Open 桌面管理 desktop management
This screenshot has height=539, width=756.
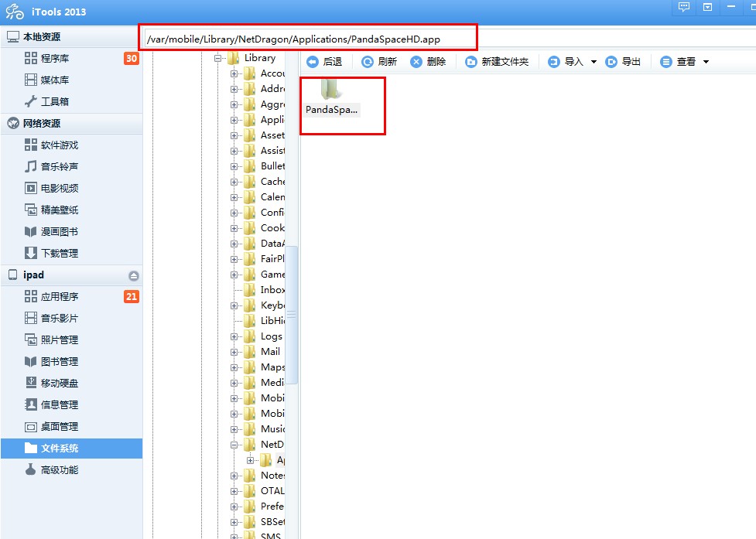point(71,427)
